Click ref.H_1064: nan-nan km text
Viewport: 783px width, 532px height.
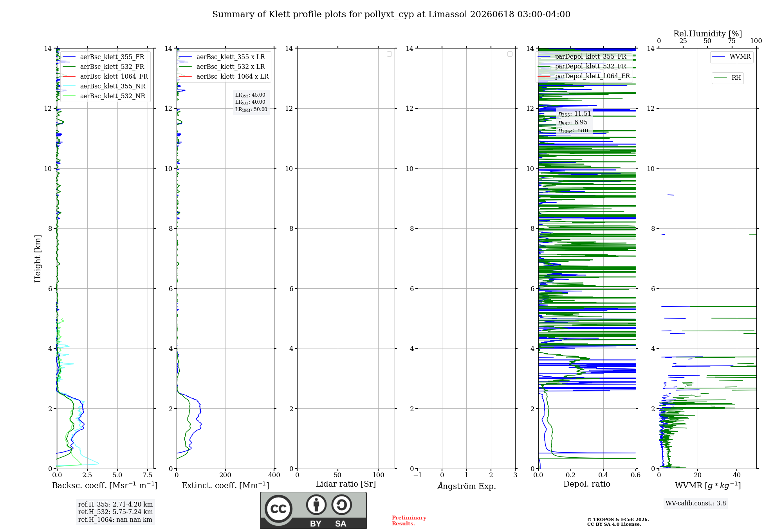click(115, 520)
